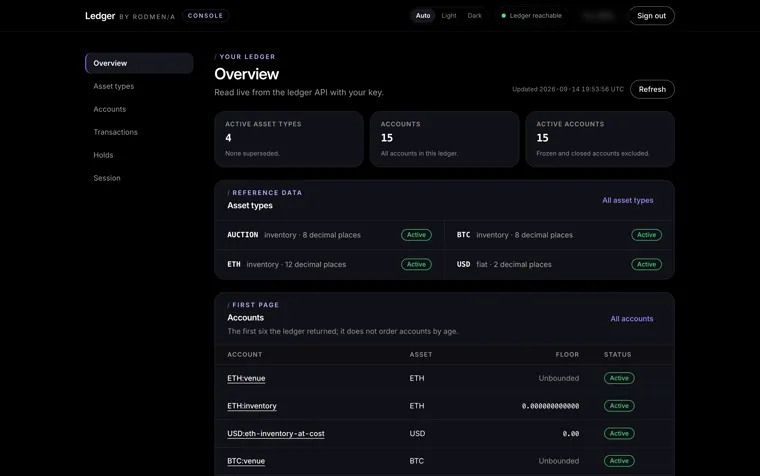Open Holds in the sidebar
The height and width of the screenshot is (476, 760).
103,155
